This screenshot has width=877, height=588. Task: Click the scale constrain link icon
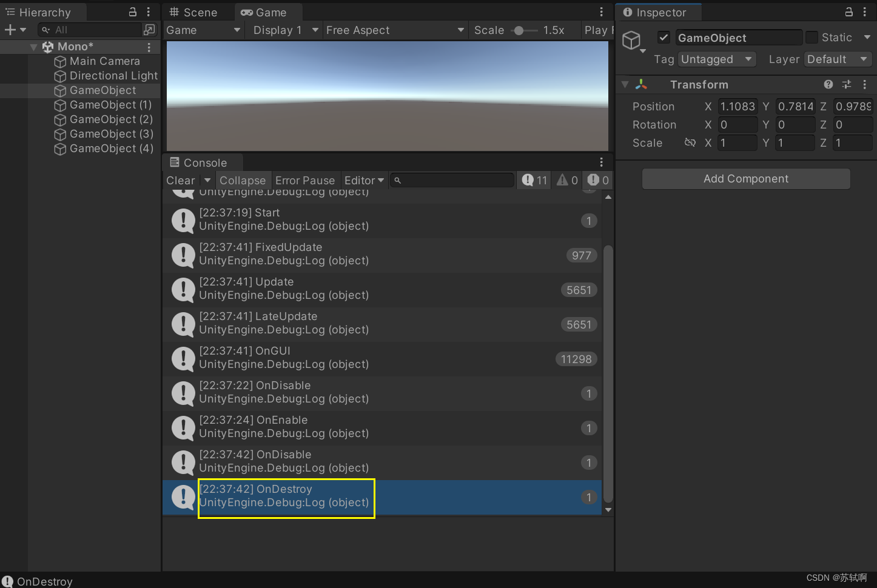click(690, 142)
